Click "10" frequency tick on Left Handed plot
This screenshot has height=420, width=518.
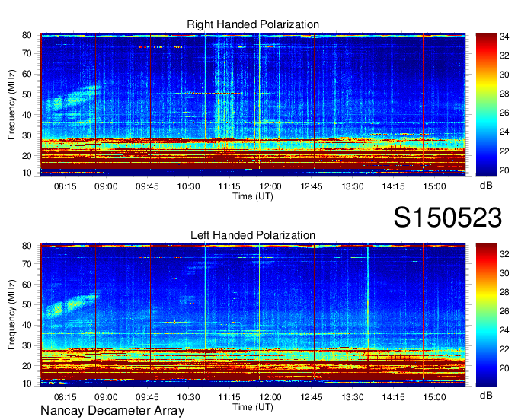click(x=27, y=383)
